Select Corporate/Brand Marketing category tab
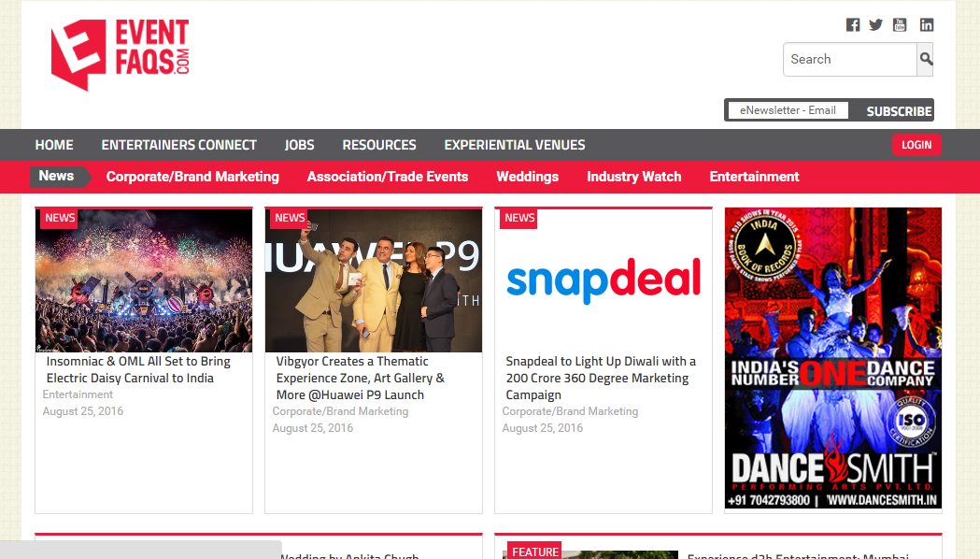Screen dimensions: 980x559 click(192, 177)
